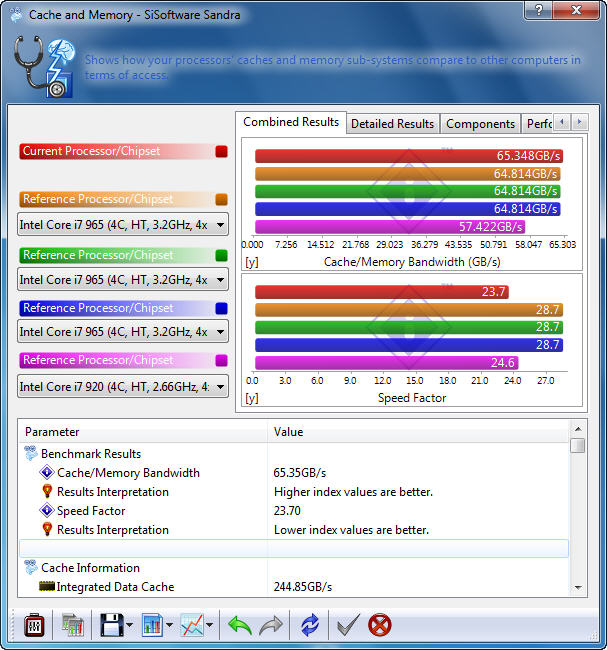Screen dimensions: 607x650
Task: Open the Intel Core i7 920 dropdown
Action: 123,387
